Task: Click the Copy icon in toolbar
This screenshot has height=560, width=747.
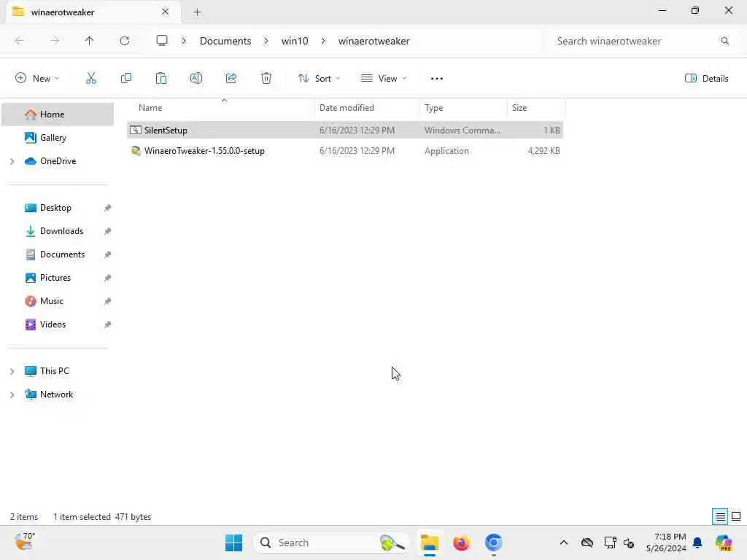Action: 126,79
